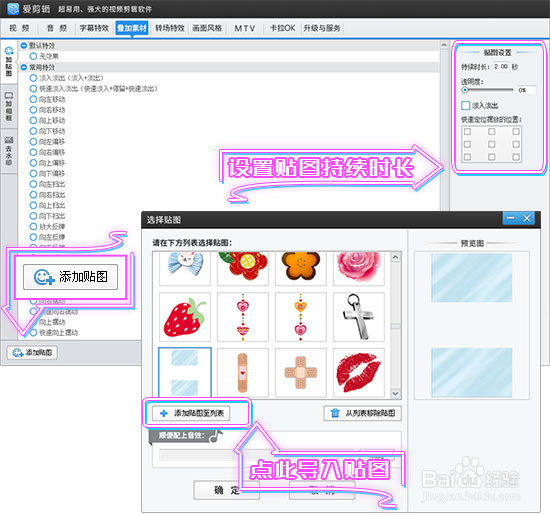This screenshot has height=515, width=550.
Task: Switch to the 视频 tab
Action: coord(19,28)
